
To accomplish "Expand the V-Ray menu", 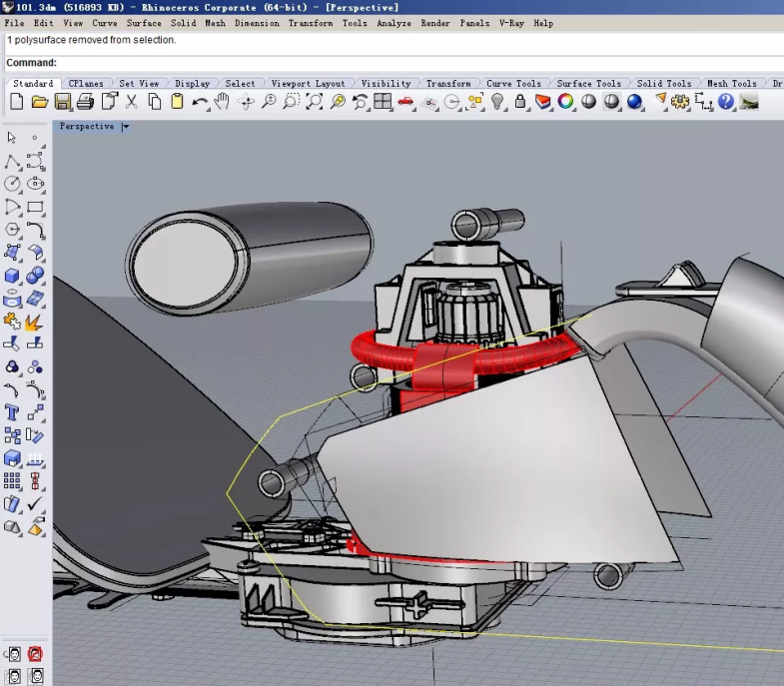I will coord(510,23).
